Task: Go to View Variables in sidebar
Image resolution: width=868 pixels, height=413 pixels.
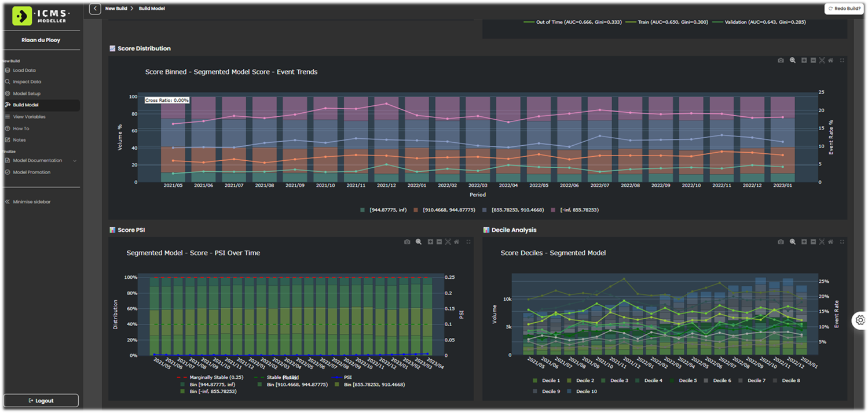Action: pos(29,117)
